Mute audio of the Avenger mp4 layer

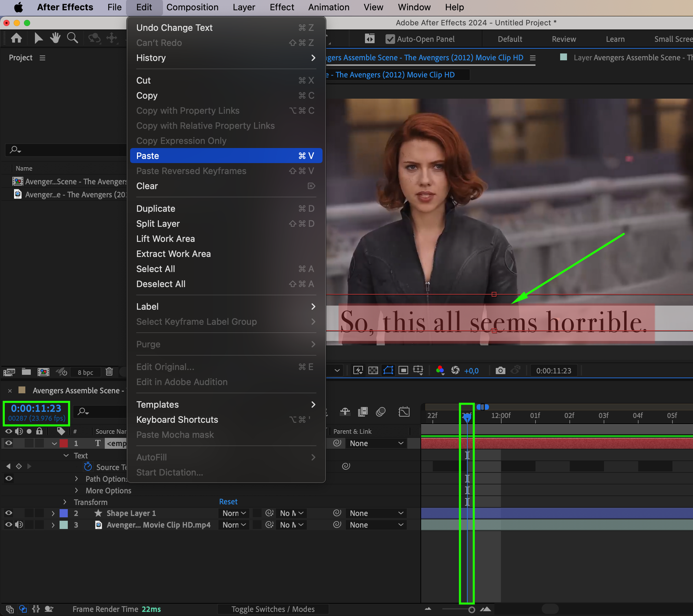tap(19, 525)
